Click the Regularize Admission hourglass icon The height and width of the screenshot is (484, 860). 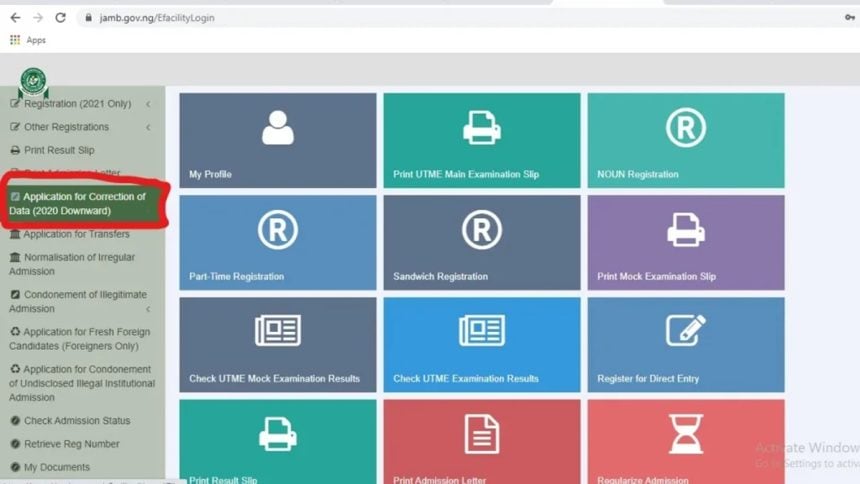pos(685,434)
